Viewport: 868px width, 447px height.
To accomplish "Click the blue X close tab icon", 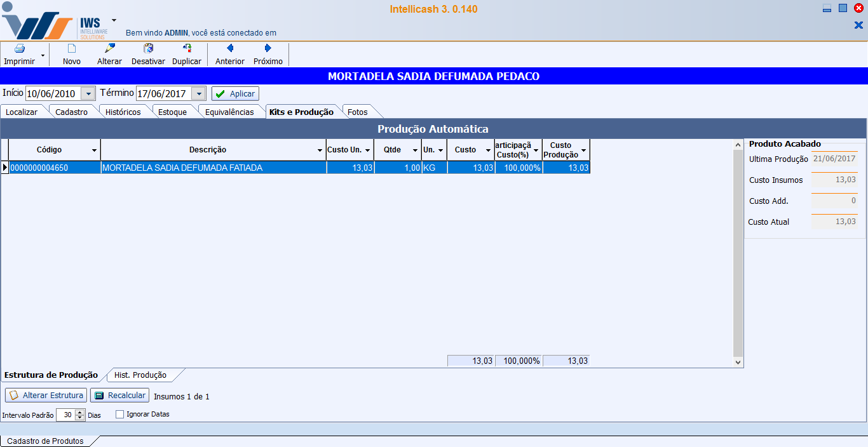I will pos(858,25).
